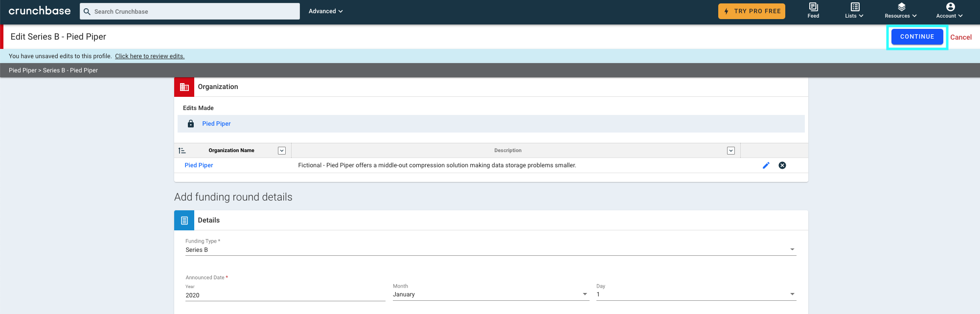This screenshot has width=980, height=314.
Task: Click the sort rows icon in table header
Action: (x=182, y=151)
